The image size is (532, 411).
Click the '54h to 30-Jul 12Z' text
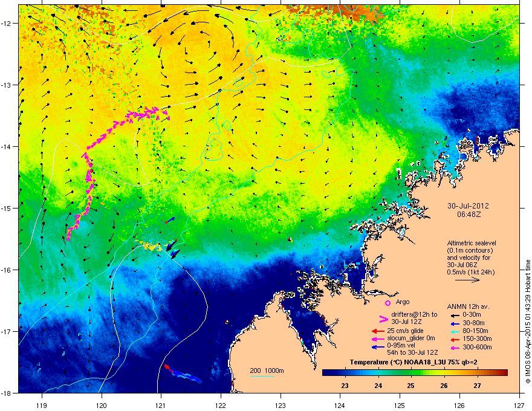coord(412,352)
